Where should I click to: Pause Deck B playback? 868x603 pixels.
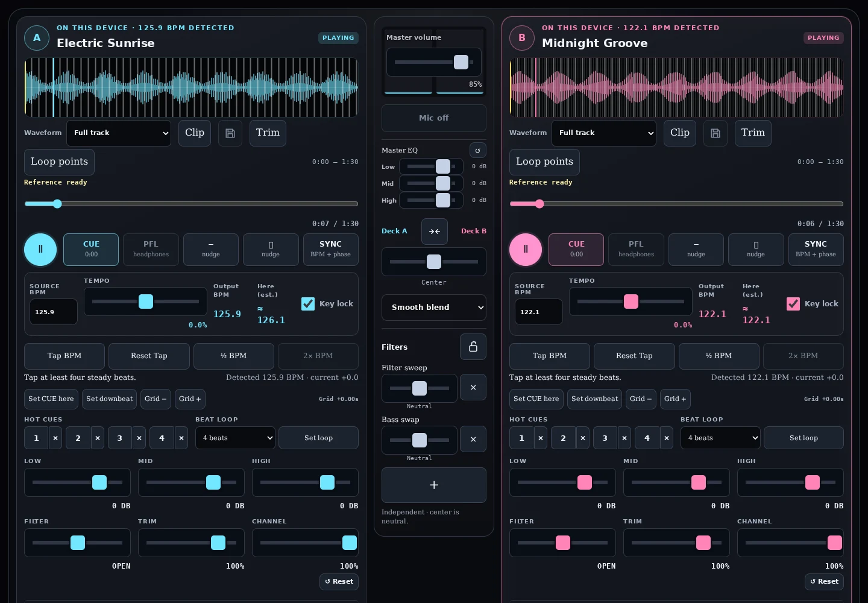click(x=526, y=250)
